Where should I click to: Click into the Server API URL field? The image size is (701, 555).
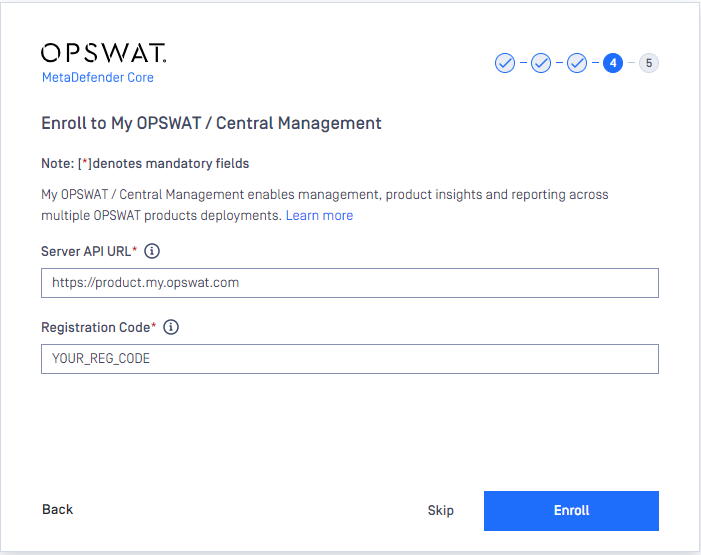[x=350, y=283]
